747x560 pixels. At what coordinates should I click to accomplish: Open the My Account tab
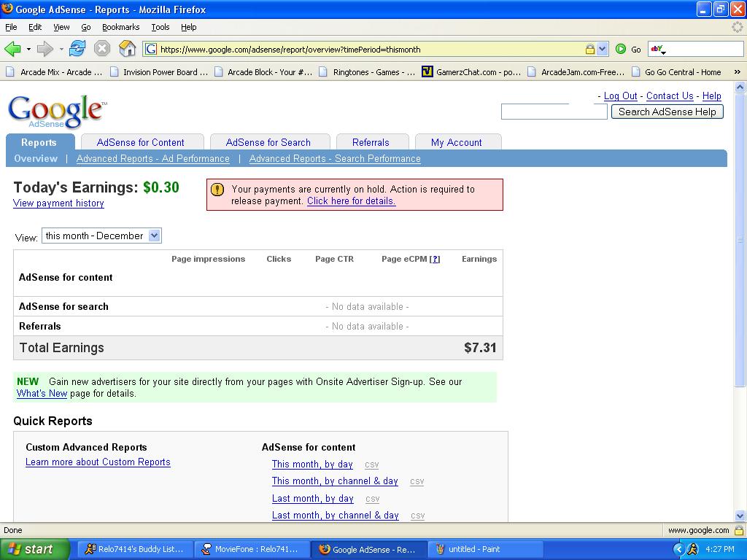(457, 142)
